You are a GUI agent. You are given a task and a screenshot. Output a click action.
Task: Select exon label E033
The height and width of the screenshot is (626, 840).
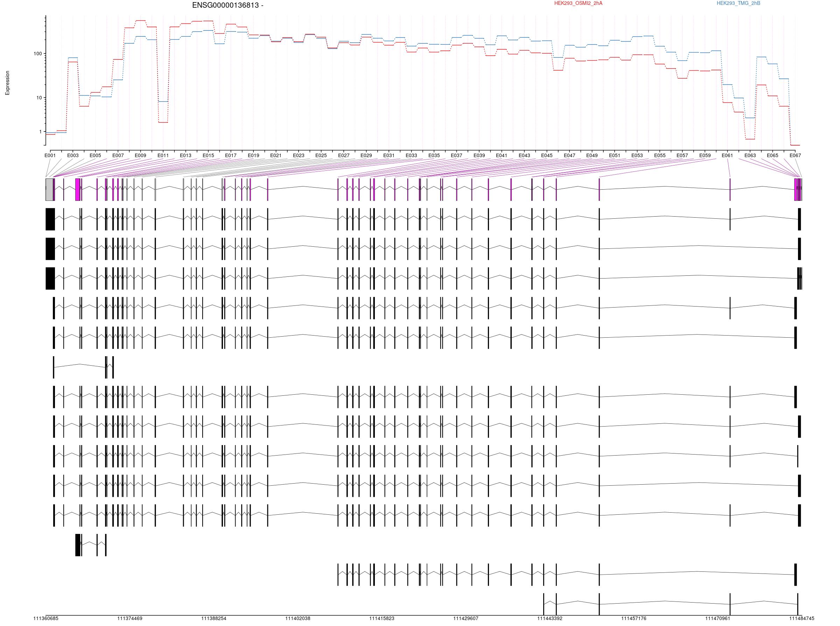coord(411,155)
